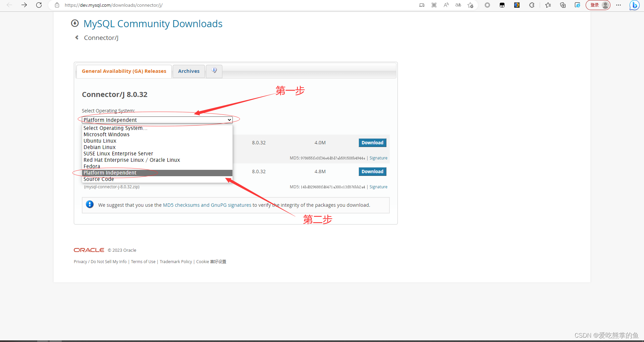Screen dimensions: 644x342
Task: Download the 4.0M package
Action: 372,143
